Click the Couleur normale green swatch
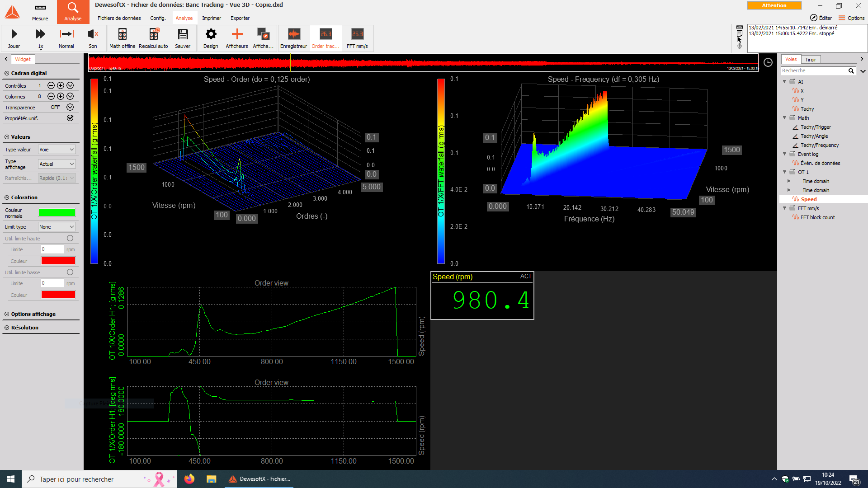This screenshot has width=868, height=488. click(x=57, y=212)
